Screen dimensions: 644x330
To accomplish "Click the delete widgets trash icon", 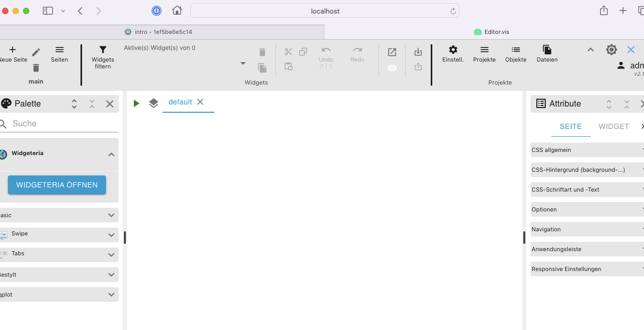I will [262, 52].
